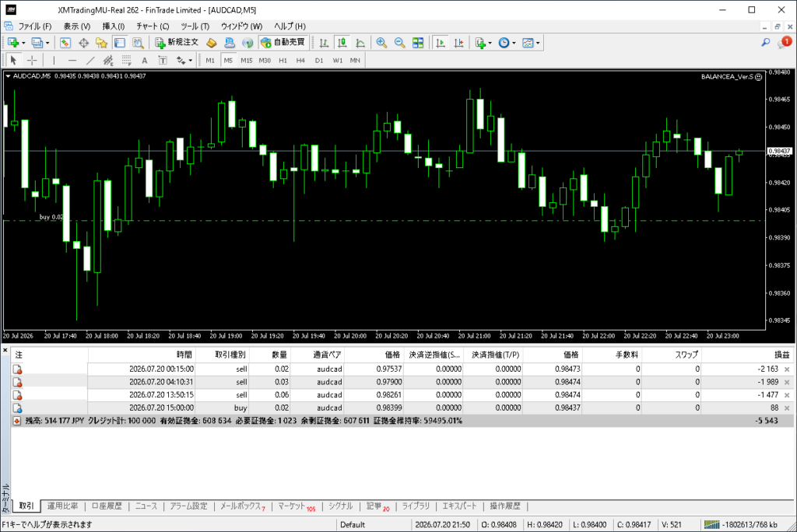Open the notification bell icon
Image resolution: width=797 pixels, height=532 pixels.
tap(785, 43)
